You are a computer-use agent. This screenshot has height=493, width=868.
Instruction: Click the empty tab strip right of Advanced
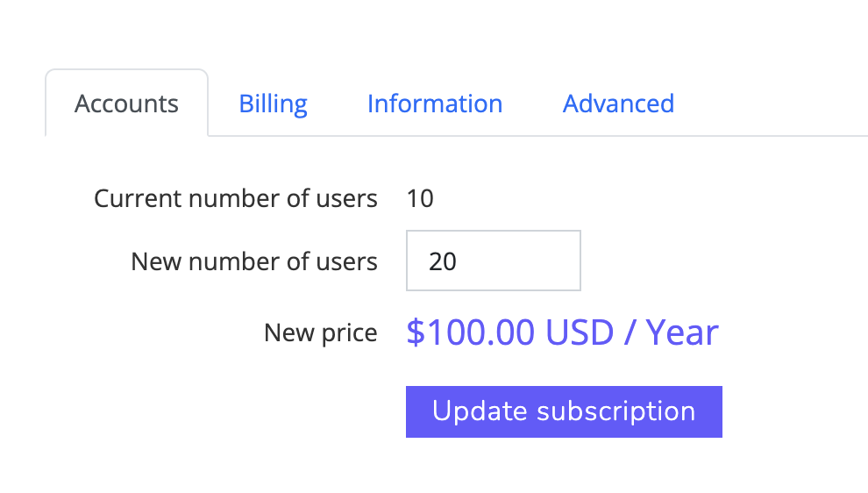(772, 104)
